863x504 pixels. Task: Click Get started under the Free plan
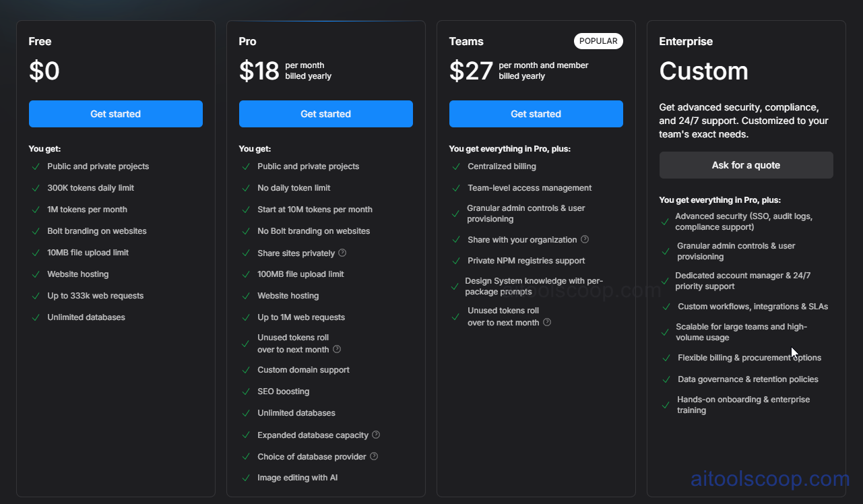tap(115, 113)
